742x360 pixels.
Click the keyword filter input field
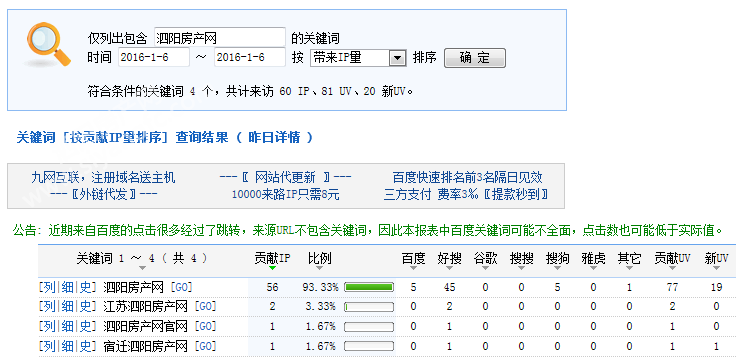tap(220, 37)
